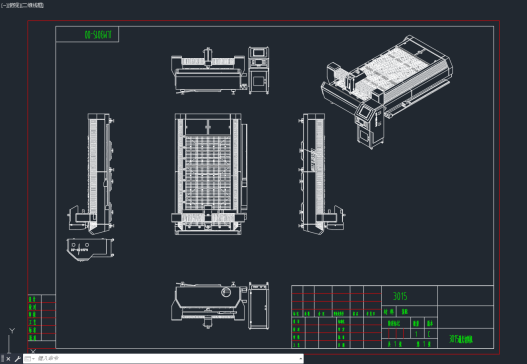Click the UCS Y-axis icon
Screen dimensions: 527x364
click(12, 331)
